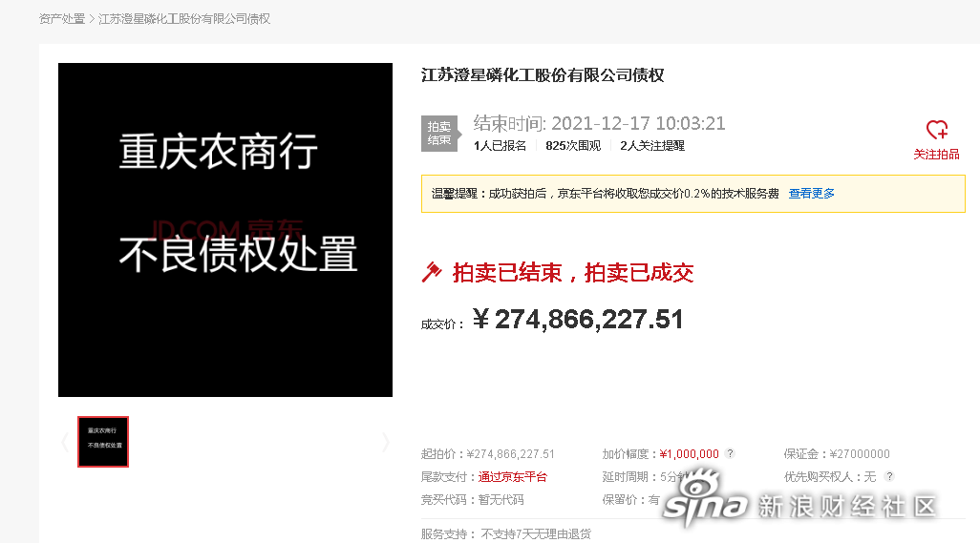Click the 竞买代码：暂无代码 entry
The image size is (980, 543).
pos(473,500)
